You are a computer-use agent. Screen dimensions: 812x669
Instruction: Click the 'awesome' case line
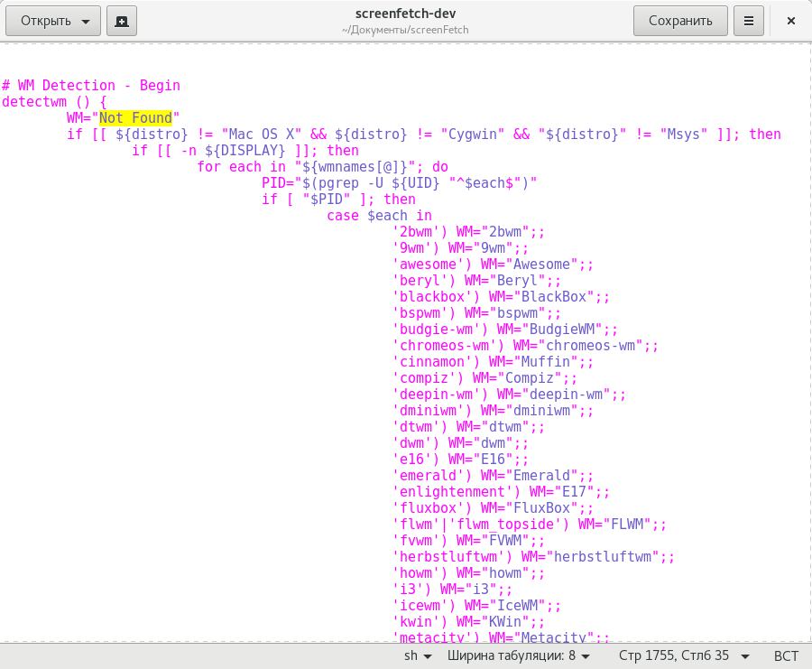click(493, 265)
